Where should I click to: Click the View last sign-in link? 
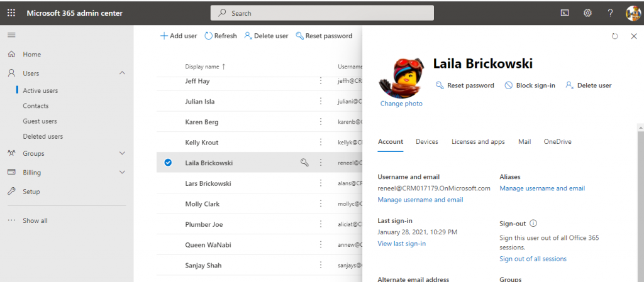[401, 244]
